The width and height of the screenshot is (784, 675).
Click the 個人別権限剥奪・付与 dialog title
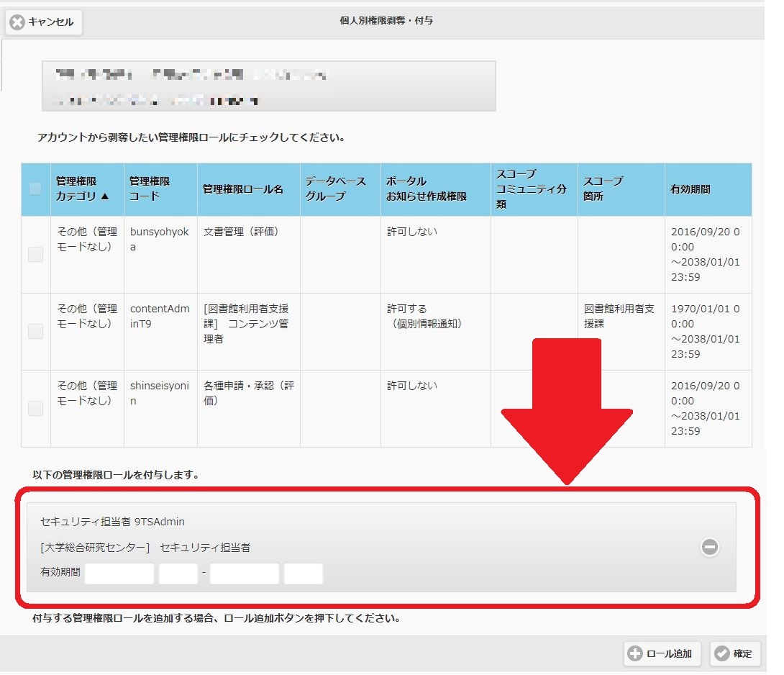(386, 21)
